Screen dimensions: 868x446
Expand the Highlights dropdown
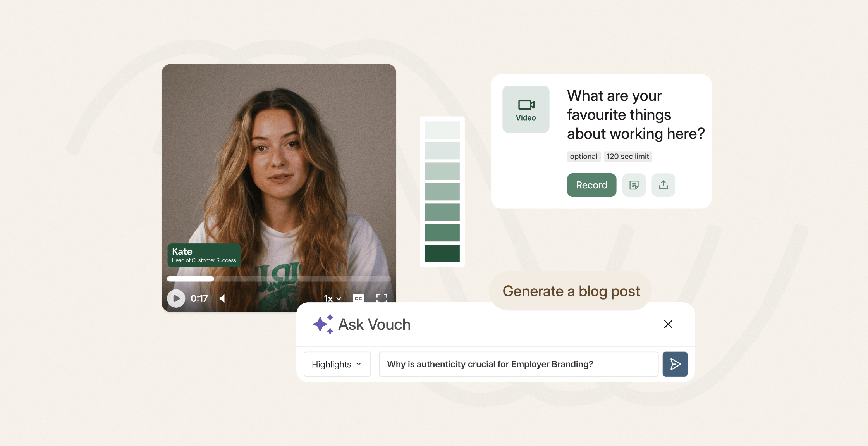[337, 364]
